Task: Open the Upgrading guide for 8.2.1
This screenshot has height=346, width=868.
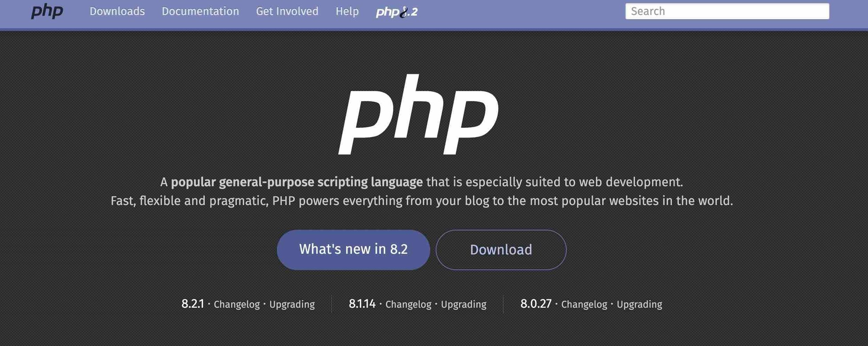Action: [292, 305]
